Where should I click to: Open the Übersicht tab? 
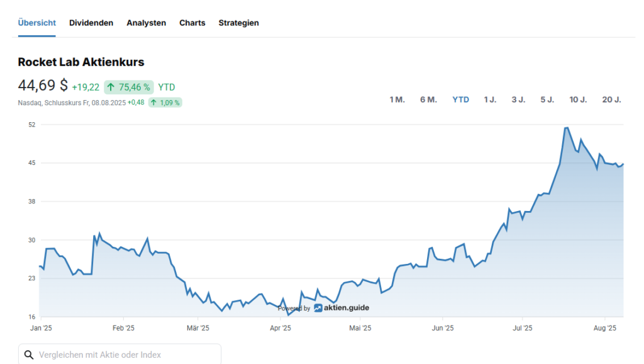click(37, 23)
